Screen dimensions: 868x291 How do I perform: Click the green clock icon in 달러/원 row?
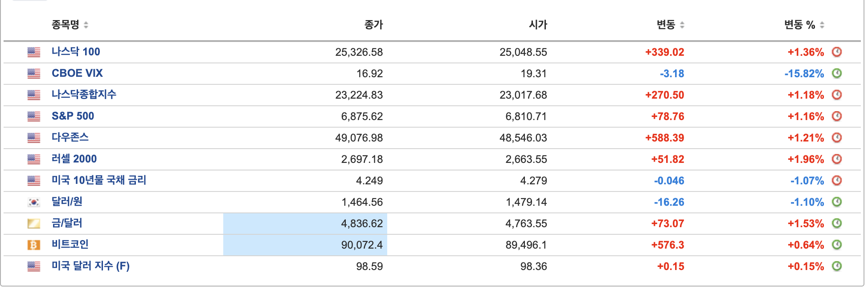point(837,202)
